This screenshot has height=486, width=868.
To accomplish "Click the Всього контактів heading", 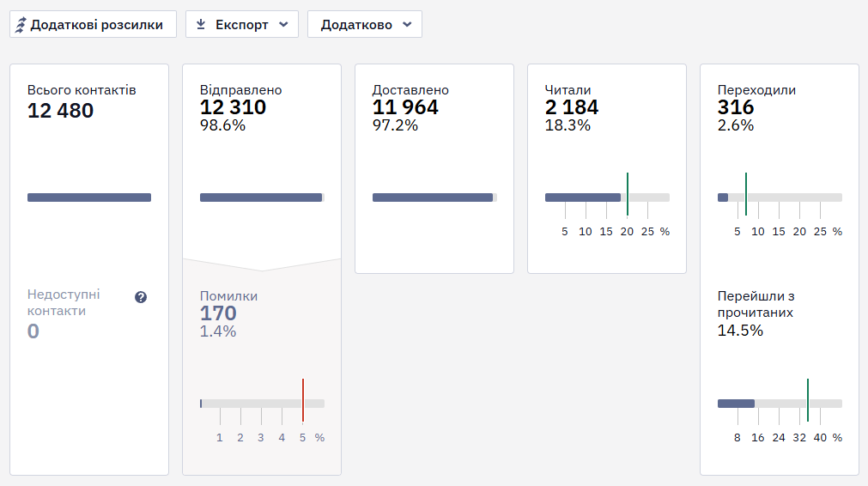I will coord(82,89).
